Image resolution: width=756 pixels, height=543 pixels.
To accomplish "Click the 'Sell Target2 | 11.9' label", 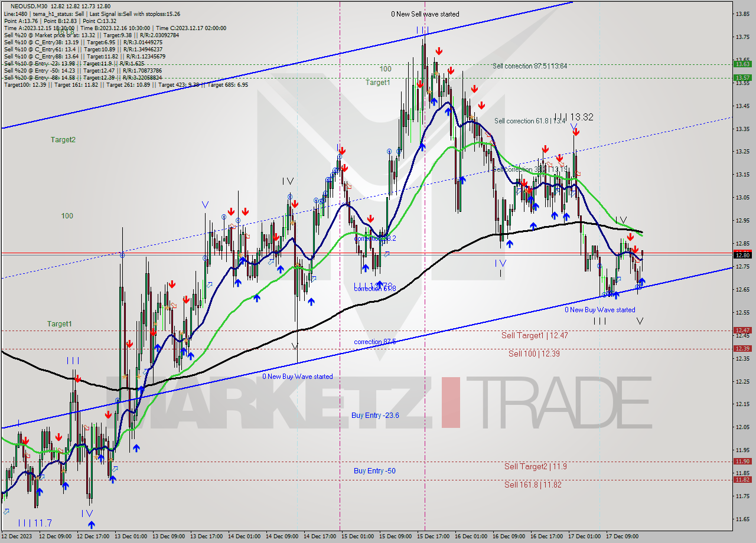I will pos(535,466).
